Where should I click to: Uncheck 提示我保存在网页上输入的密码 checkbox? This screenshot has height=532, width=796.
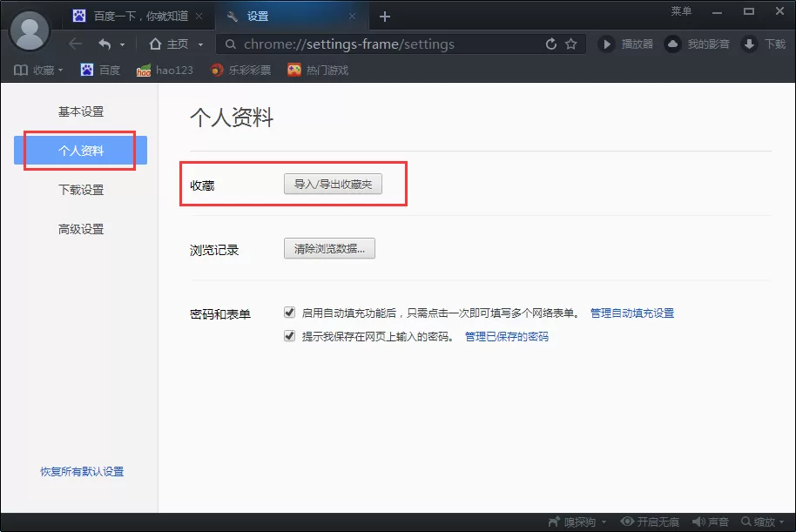tap(289, 335)
